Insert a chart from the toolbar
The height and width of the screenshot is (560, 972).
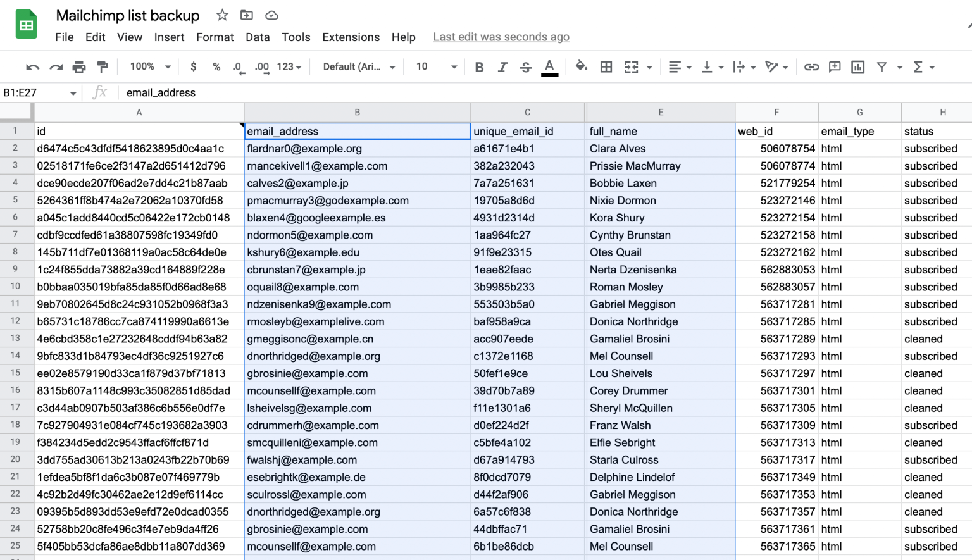point(857,66)
